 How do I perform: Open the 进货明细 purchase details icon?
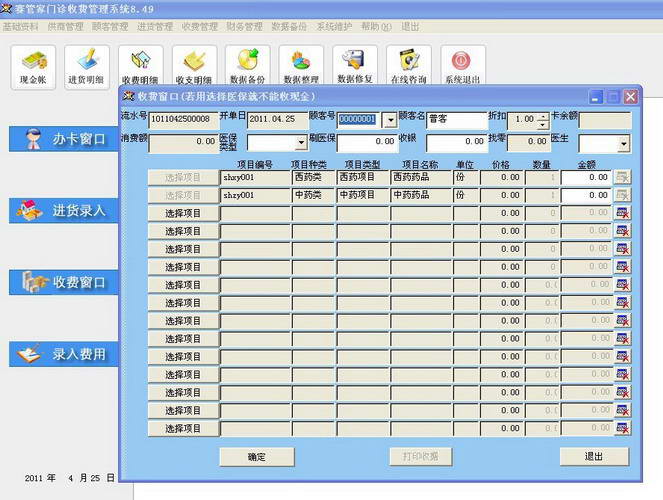[x=86, y=67]
